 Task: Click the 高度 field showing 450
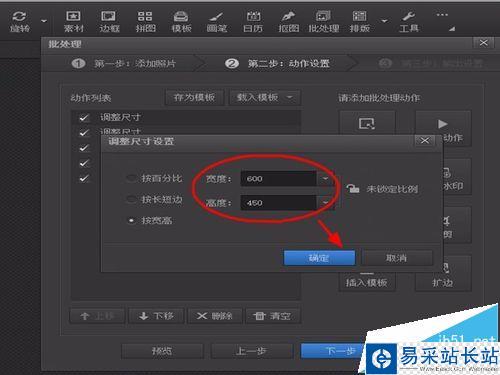pos(278,202)
